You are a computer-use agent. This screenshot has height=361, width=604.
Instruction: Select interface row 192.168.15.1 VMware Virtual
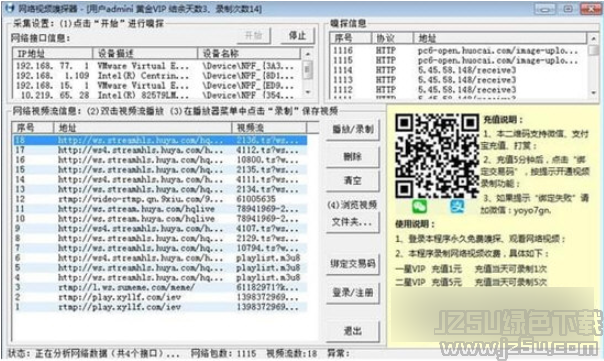(x=157, y=86)
